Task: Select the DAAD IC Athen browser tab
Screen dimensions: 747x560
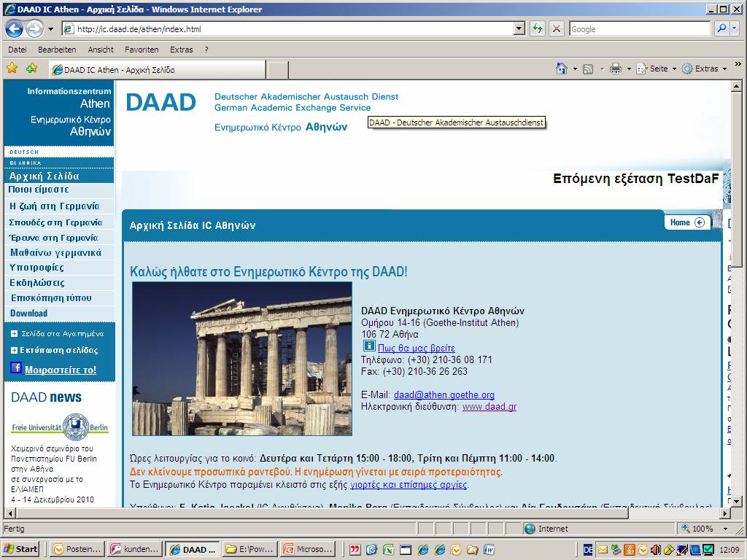Action: pyautogui.click(x=158, y=70)
